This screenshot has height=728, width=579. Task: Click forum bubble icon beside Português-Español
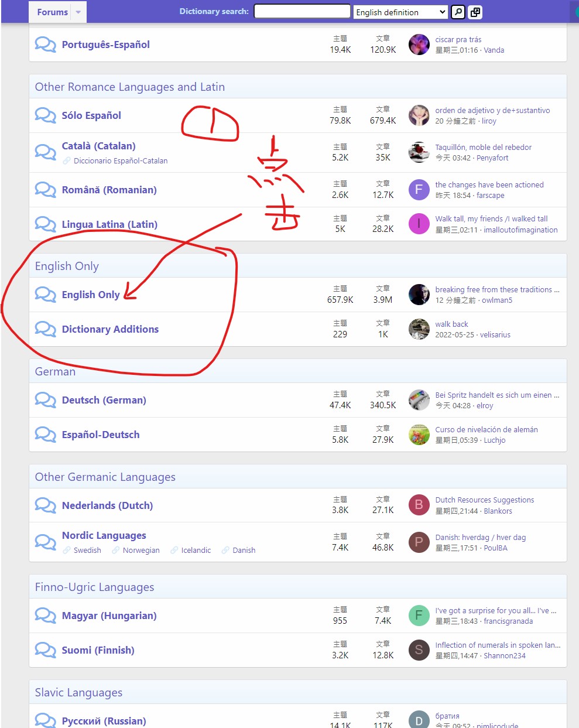point(45,45)
